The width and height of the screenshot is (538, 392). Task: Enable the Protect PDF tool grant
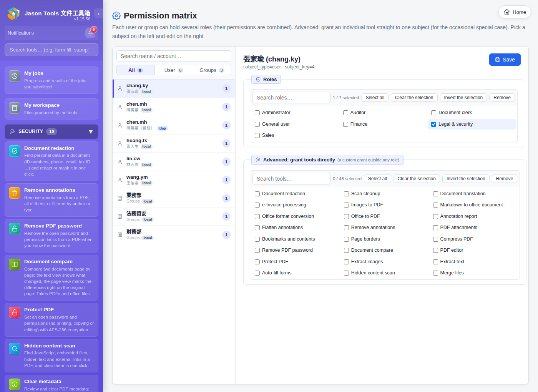(x=257, y=262)
